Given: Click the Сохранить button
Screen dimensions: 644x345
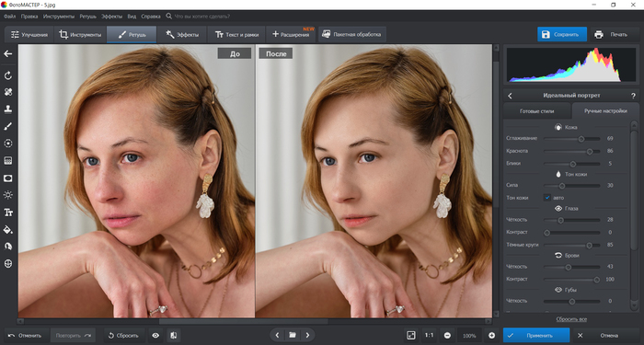Looking at the screenshot, I should (562, 35).
